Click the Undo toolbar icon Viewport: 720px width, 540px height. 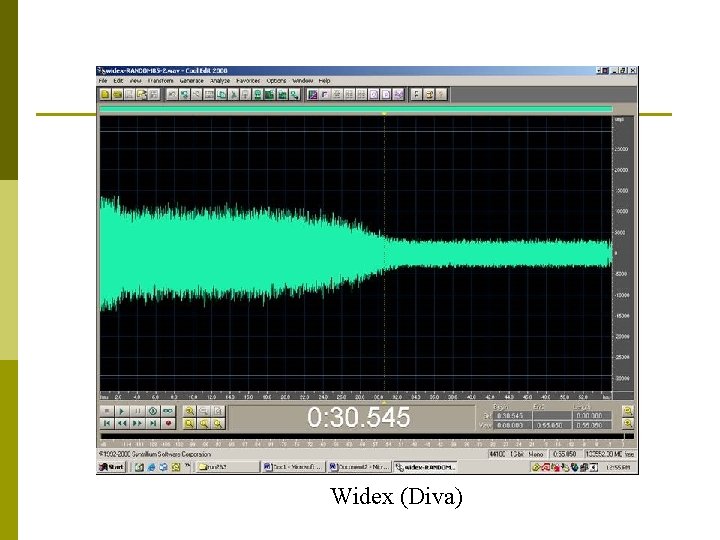pyautogui.click(x=172, y=95)
